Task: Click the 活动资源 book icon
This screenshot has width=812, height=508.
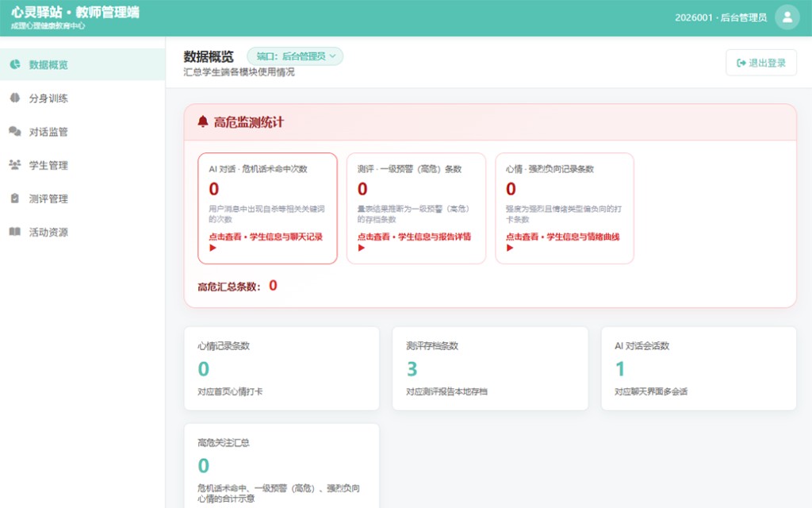Action: pyautogui.click(x=15, y=232)
